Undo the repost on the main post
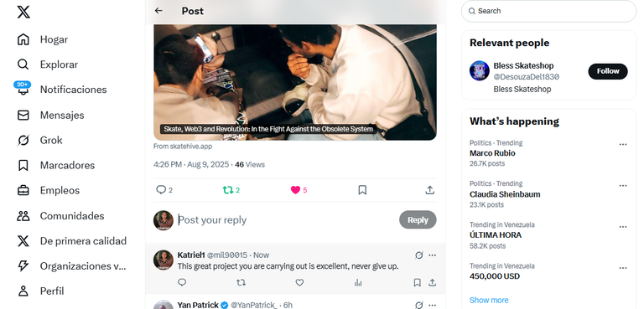 click(x=227, y=189)
